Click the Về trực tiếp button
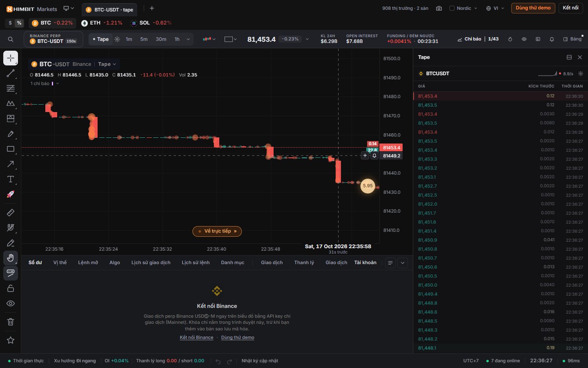Viewport: 588px width, 368px height. pos(217,231)
